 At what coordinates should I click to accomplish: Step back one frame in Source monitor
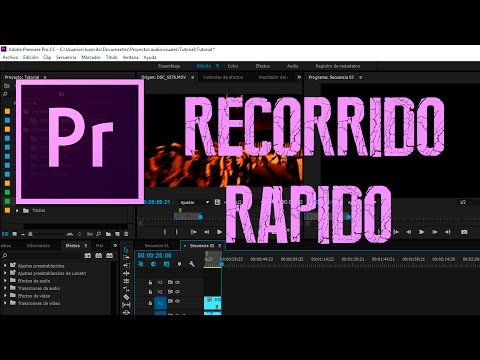[x=207, y=232]
